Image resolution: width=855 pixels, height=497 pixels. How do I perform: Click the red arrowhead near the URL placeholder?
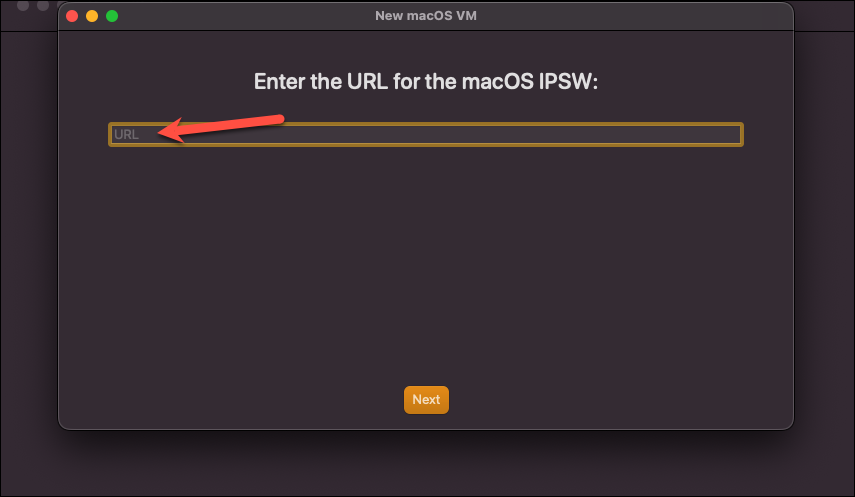coord(170,131)
